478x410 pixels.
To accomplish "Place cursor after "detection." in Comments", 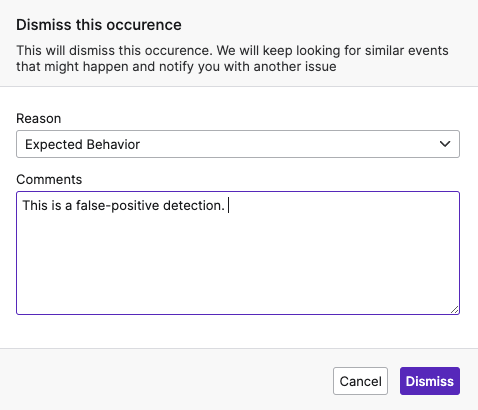I will (228, 205).
